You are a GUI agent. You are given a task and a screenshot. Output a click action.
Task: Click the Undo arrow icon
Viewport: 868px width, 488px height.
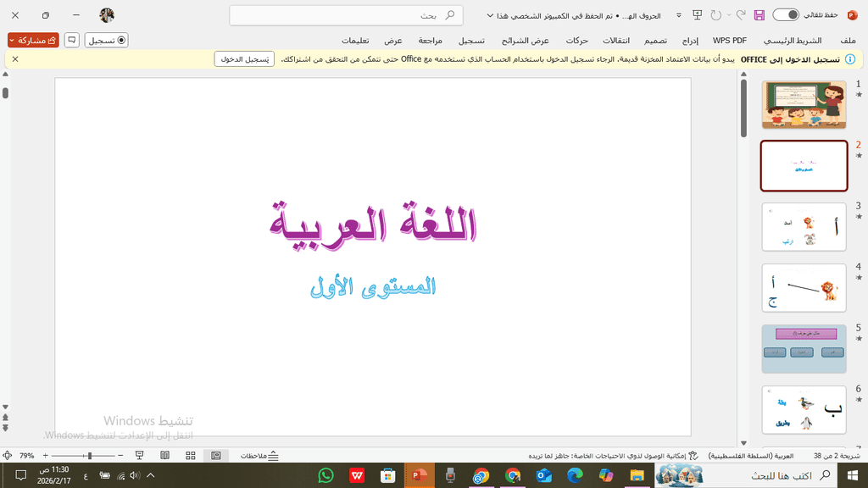[741, 15]
